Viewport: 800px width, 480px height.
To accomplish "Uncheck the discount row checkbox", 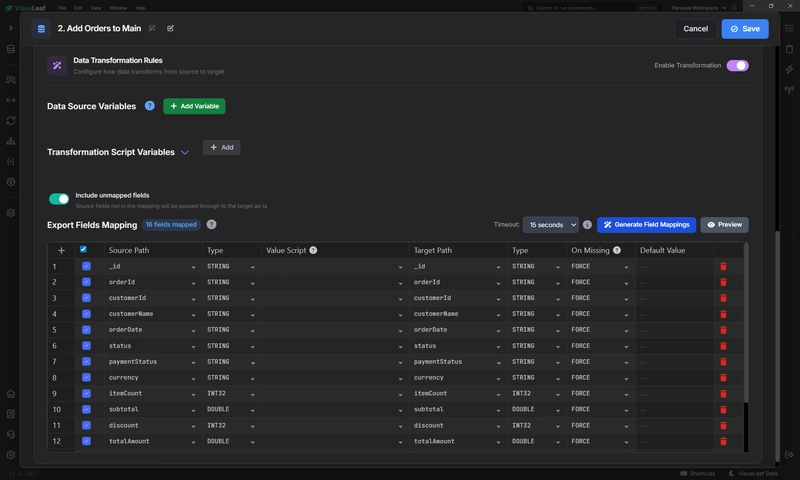I will [x=86, y=425].
